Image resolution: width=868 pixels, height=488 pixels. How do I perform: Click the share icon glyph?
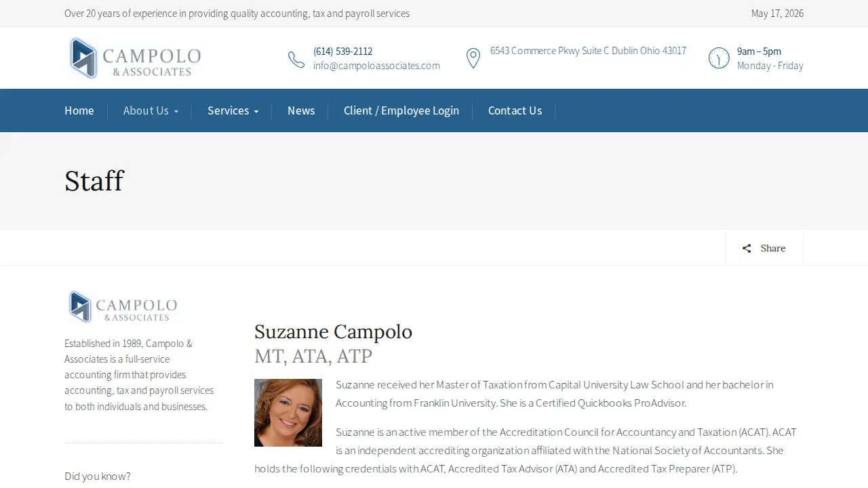coord(747,249)
